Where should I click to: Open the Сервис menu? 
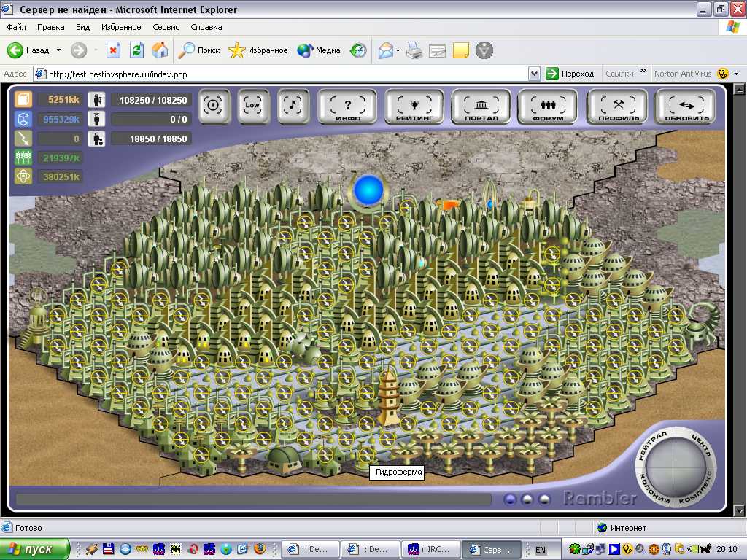[x=166, y=27]
